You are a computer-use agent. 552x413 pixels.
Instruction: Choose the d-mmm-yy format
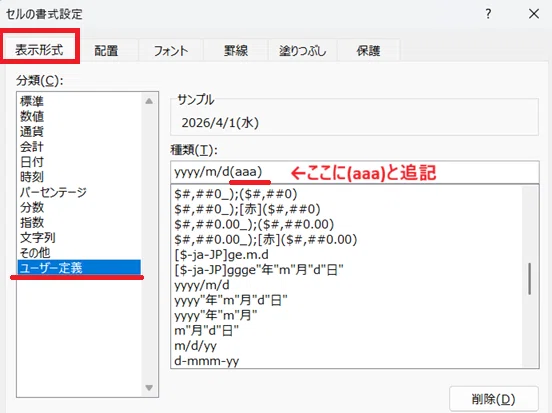pos(347,361)
